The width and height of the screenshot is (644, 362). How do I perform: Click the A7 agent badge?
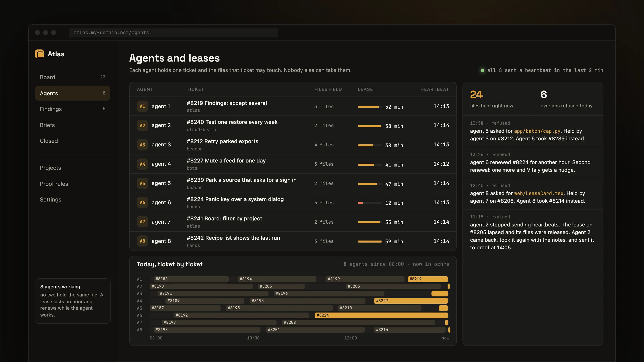coord(142,222)
